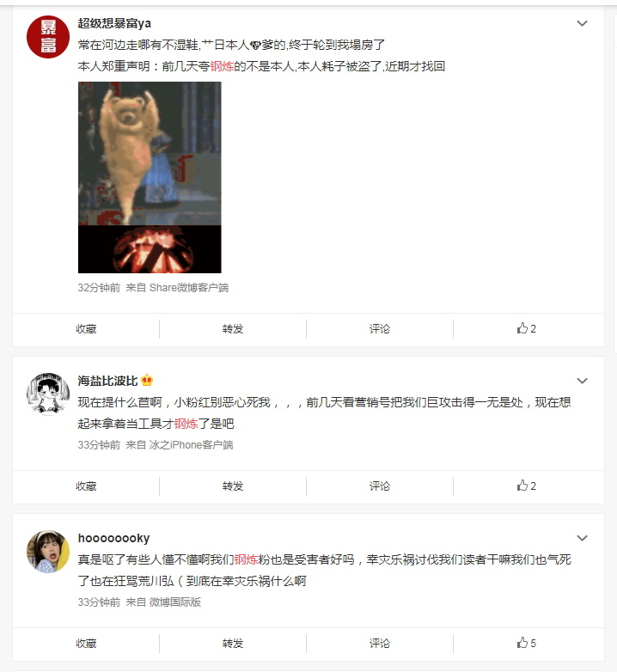Click the 32分钟前 timestamp link

(99, 288)
